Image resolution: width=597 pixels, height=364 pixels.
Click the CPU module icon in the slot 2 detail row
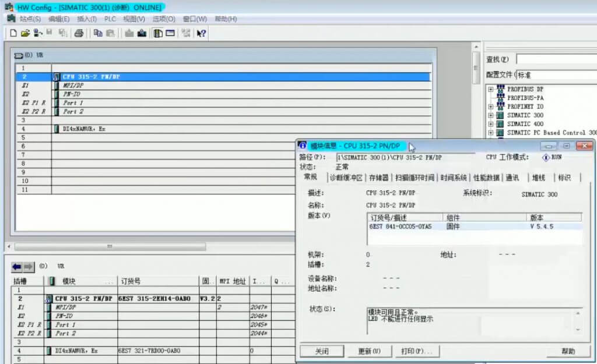[49, 299]
